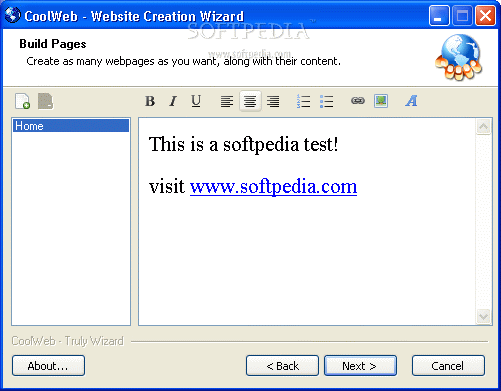Add a new page with the page-plus icon

point(23,101)
